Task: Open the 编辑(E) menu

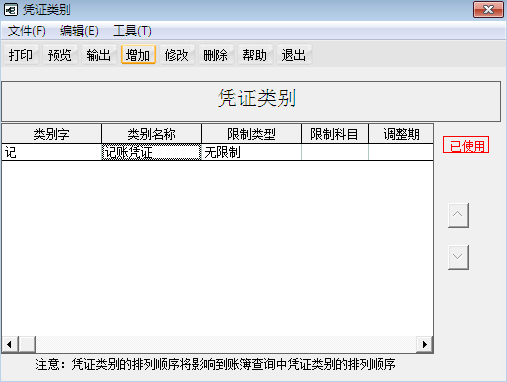Action: click(x=79, y=31)
